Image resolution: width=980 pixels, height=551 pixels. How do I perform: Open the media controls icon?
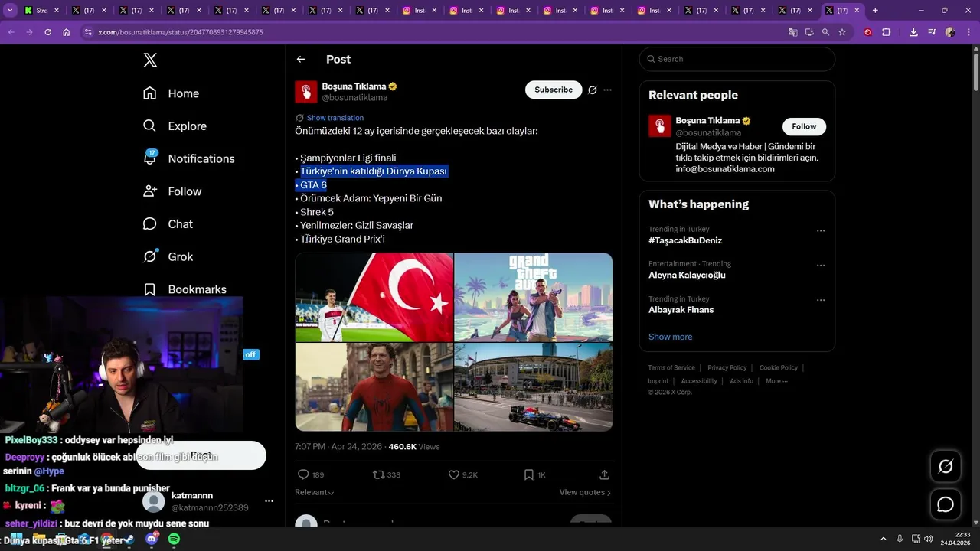pyautogui.click(x=932, y=32)
